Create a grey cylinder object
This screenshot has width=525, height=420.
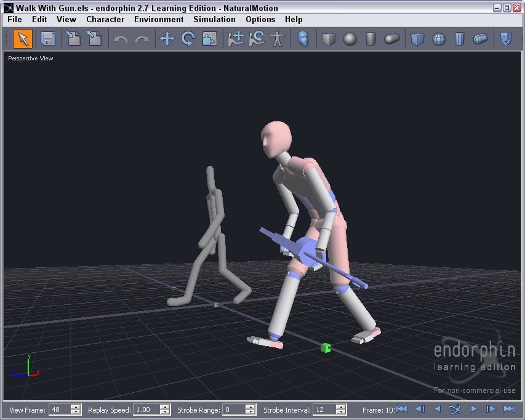(x=371, y=39)
